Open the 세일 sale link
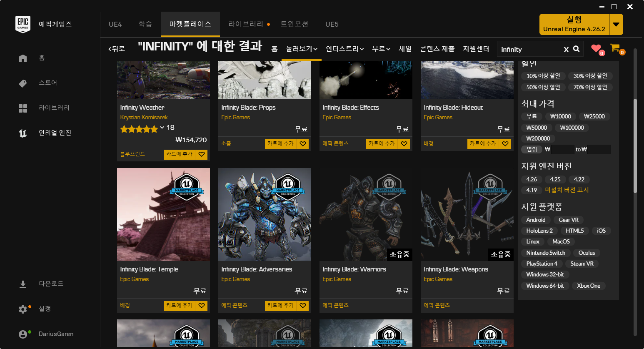 (405, 49)
